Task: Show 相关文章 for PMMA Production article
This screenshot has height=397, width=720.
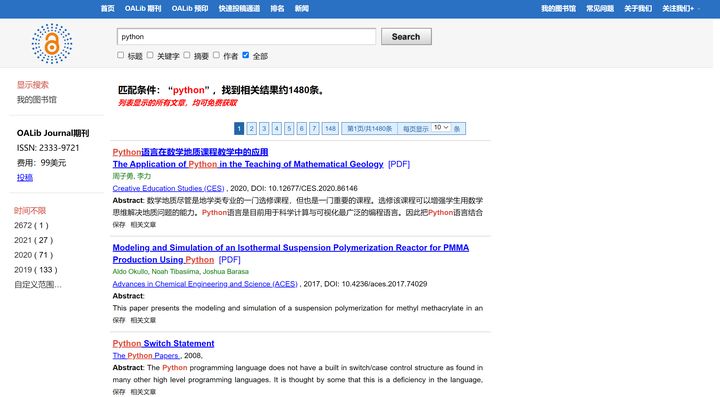Action: pyautogui.click(x=143, y=320)
